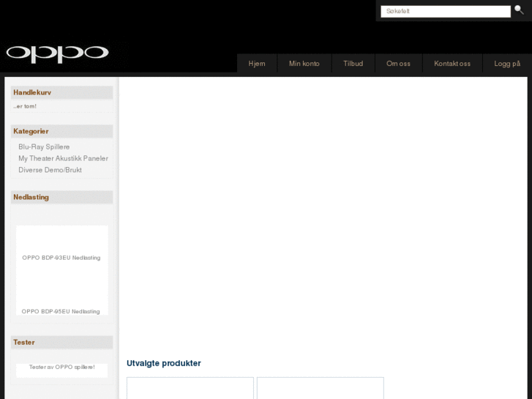Screen dimensions: 532x399
Task: Click the Kategorier heading
Action: click(x=31, y=131)
